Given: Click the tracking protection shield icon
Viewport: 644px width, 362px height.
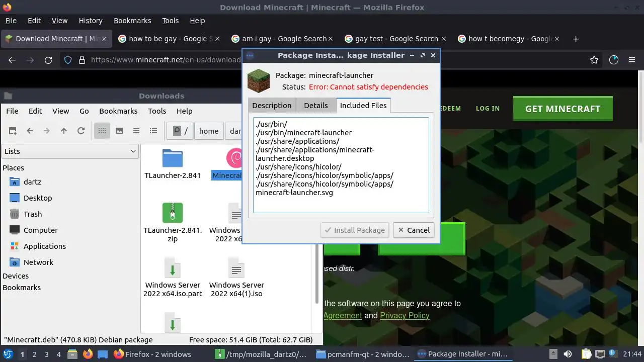Looking at the screenshot, I should (68, 60).
